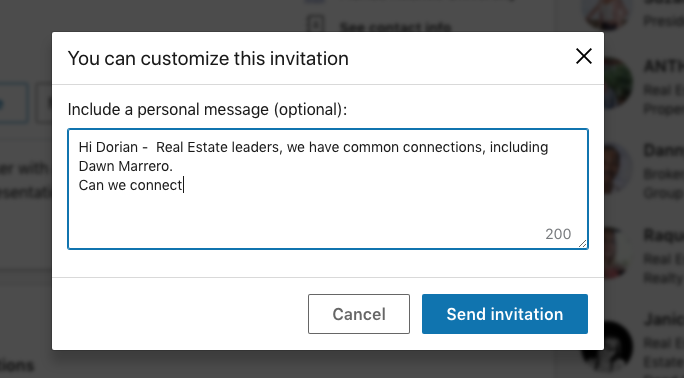This screenshot has width=684, height=378.
Task: Open the ANTH... profile avatar in sidebar
Action: pyautogui.click(x=615, y=83)
